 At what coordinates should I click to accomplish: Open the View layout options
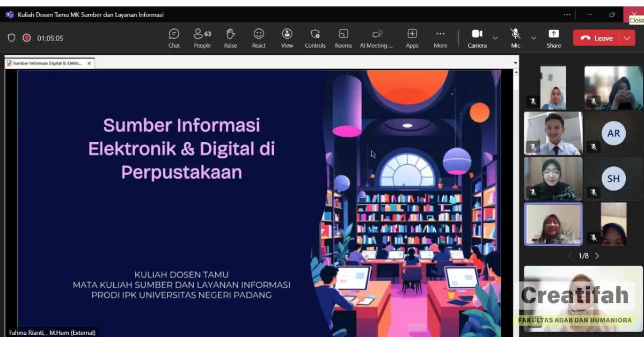[x=287, y=38]
